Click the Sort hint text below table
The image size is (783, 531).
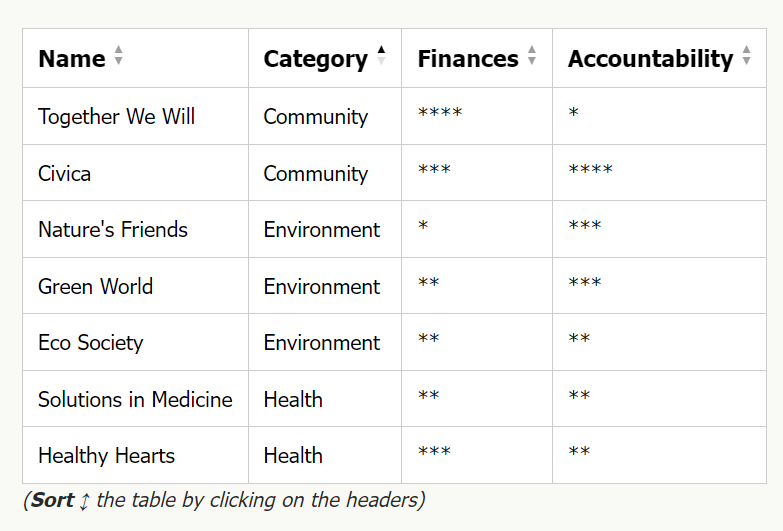[x=223, y=500]
